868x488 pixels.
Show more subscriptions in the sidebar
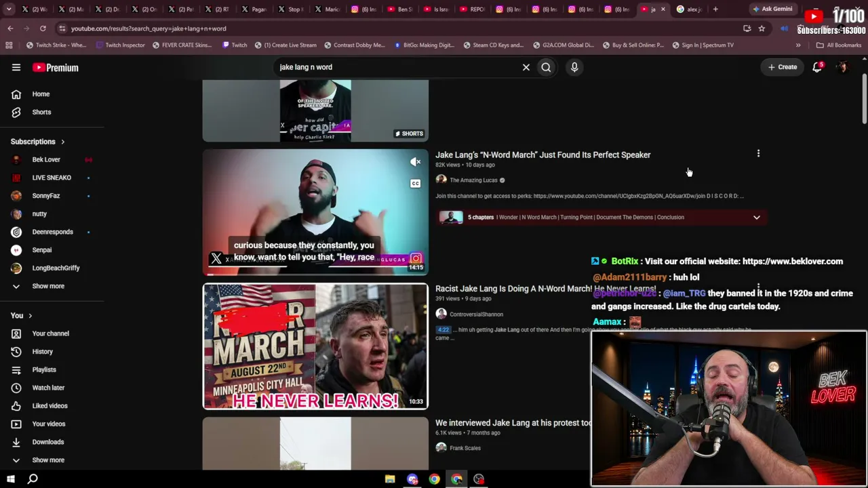point(47,286)
